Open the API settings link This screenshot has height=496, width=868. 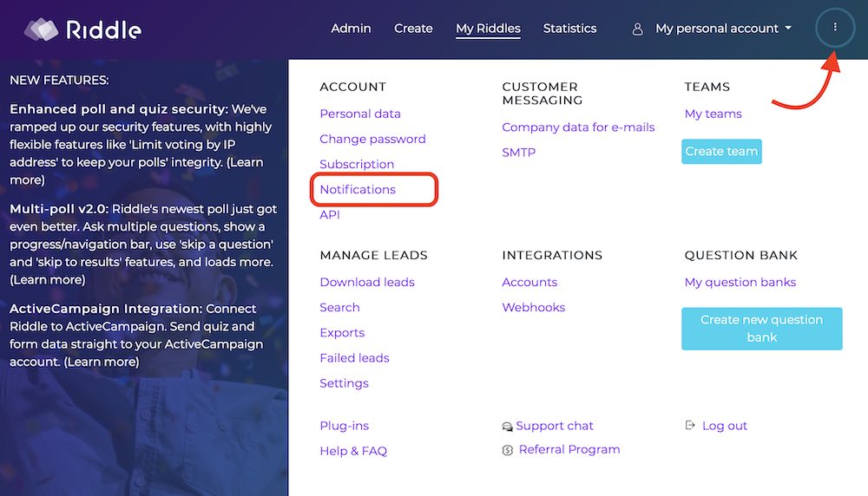point(329,214)
